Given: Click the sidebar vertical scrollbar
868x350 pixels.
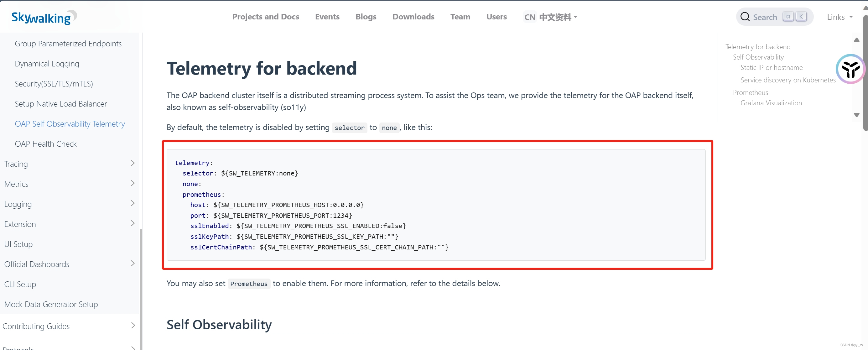Looking at the screenshot, I should point(141,287).
